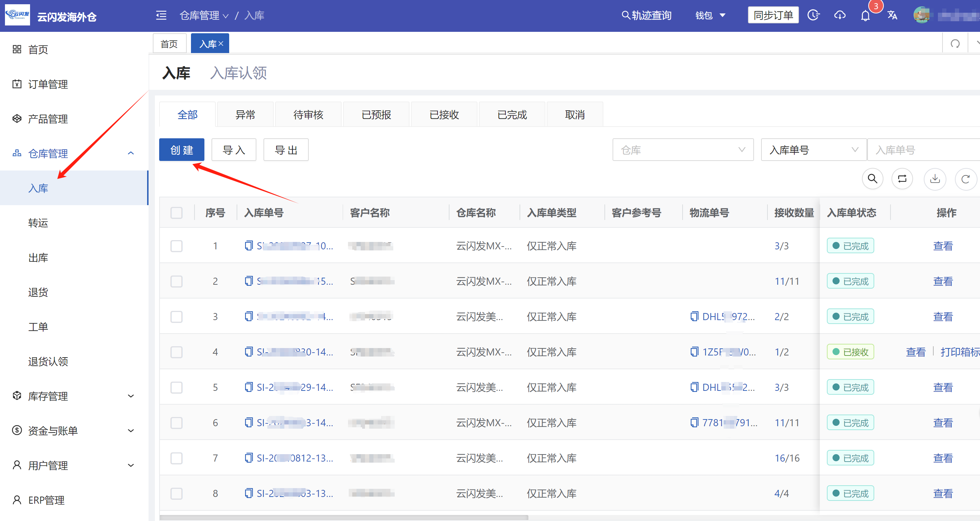Switch to the 已完成 status tab
This screenshot has width=980, height=521.
click(512, 115)
